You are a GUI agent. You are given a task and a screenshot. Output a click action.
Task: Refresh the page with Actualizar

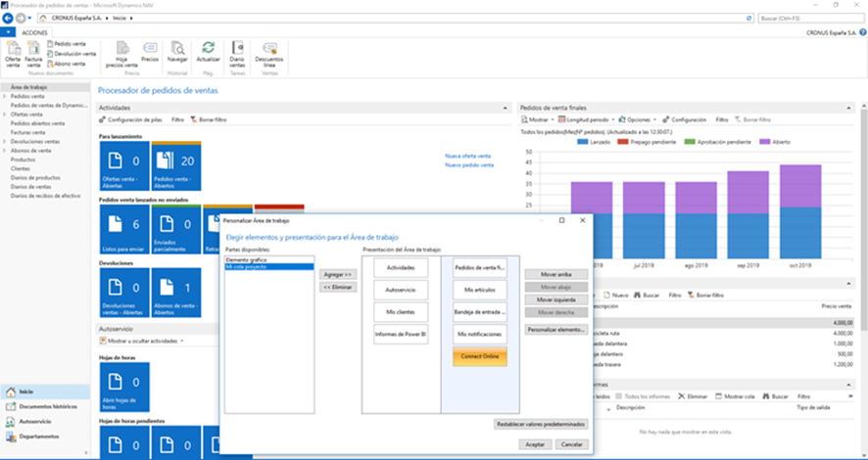point(208,52)
